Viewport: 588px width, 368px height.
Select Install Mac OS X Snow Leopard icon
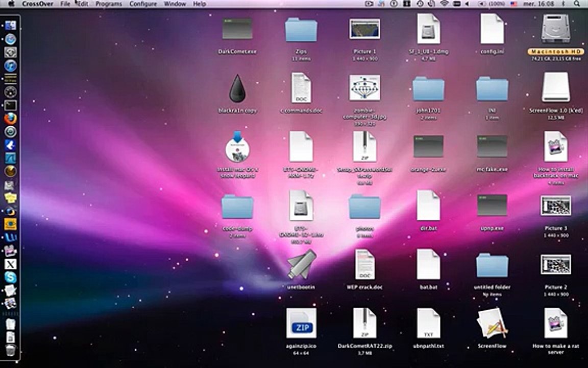(237, 147)
